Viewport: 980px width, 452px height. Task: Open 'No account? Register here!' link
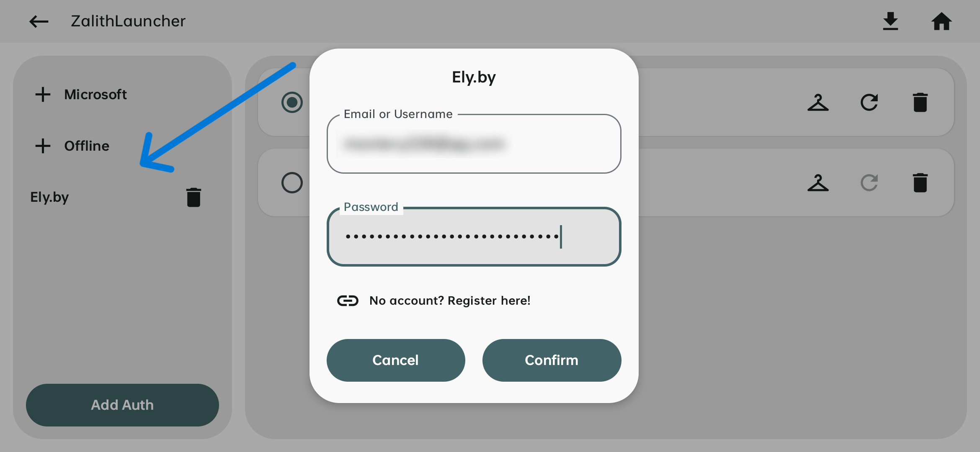pyautogui.click(x=450, y=300)
